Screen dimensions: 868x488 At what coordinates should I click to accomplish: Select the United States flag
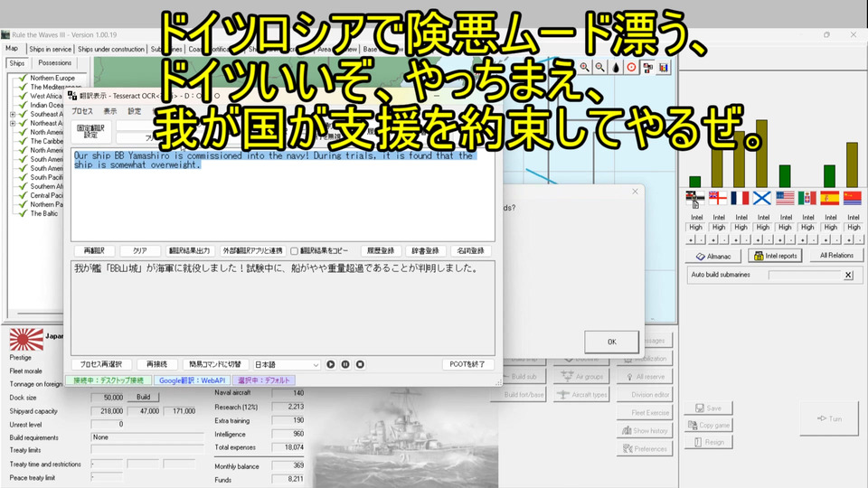(x=785, y=198)
